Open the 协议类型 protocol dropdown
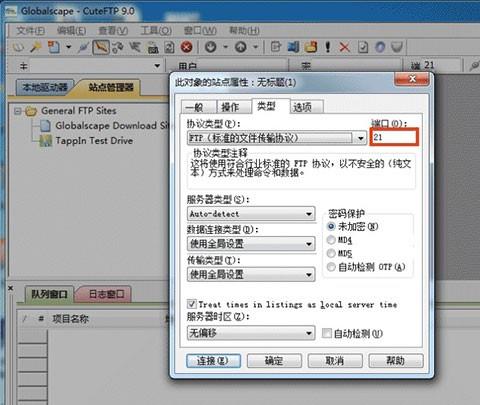 coord(277,138)
